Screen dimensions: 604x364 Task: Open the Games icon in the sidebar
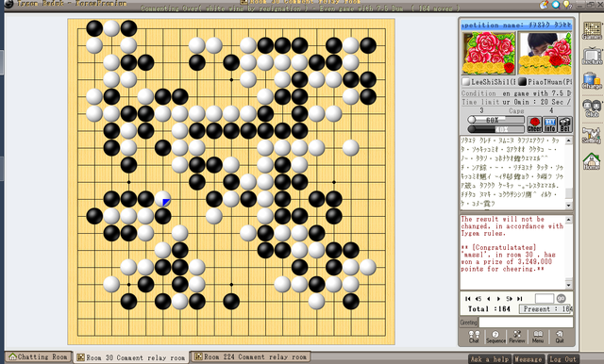592,30
